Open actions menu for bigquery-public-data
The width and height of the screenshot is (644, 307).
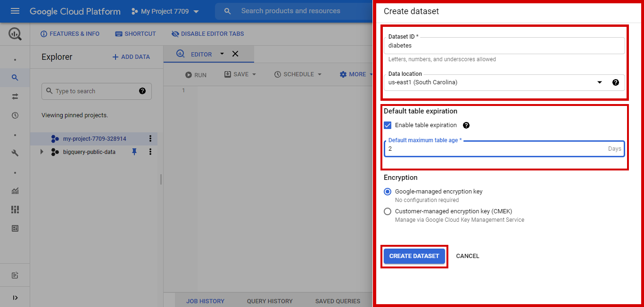150,152
